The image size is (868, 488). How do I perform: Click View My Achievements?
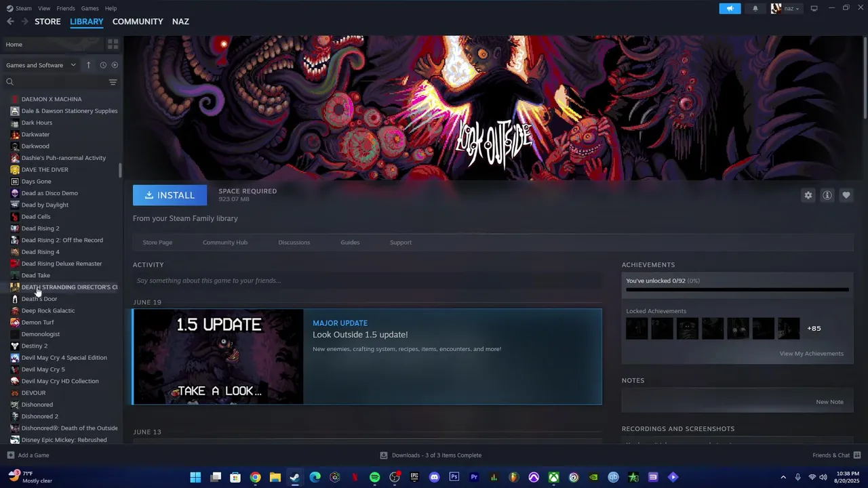(x=811, y=354)
